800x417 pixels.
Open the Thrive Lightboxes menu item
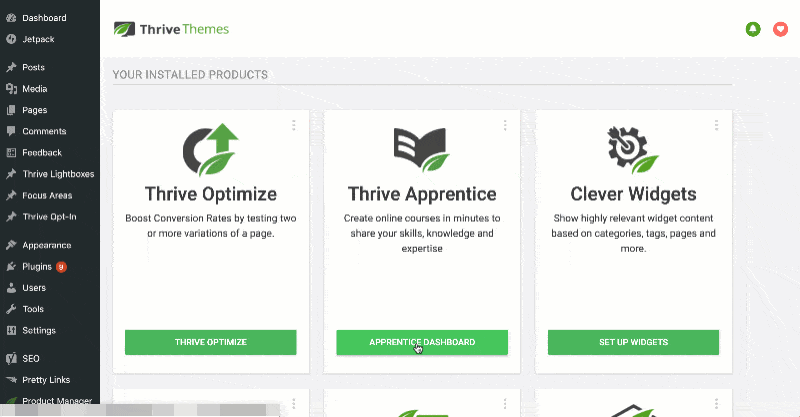(x=55, y=174)
